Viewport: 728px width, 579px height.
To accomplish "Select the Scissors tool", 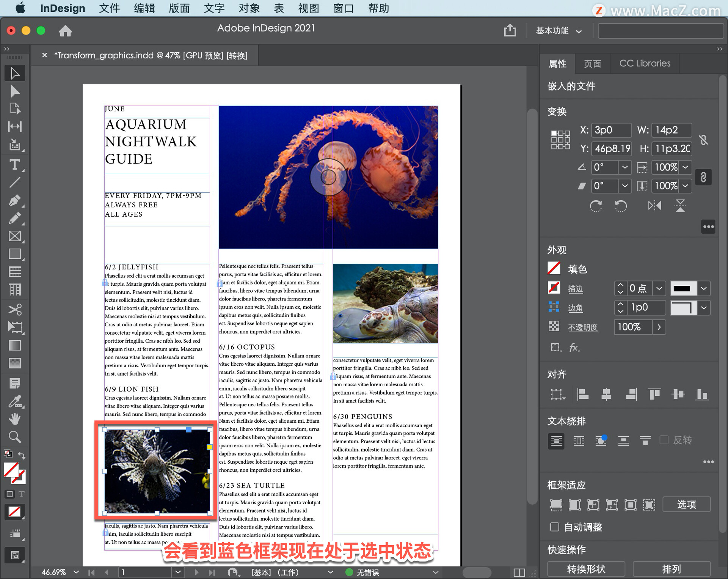I will click(15, 309).
